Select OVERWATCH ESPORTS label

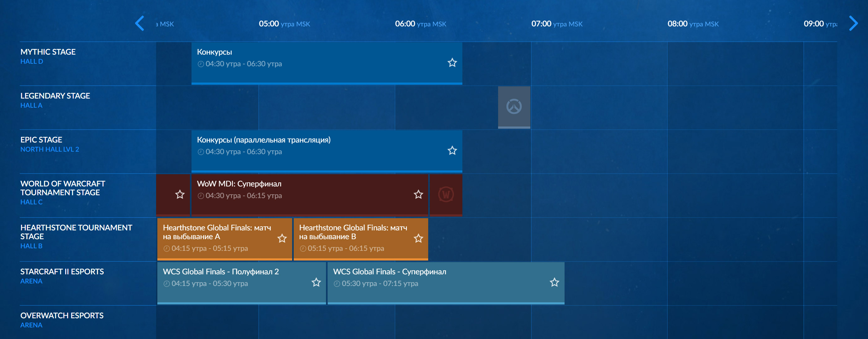tap(62, 315)
